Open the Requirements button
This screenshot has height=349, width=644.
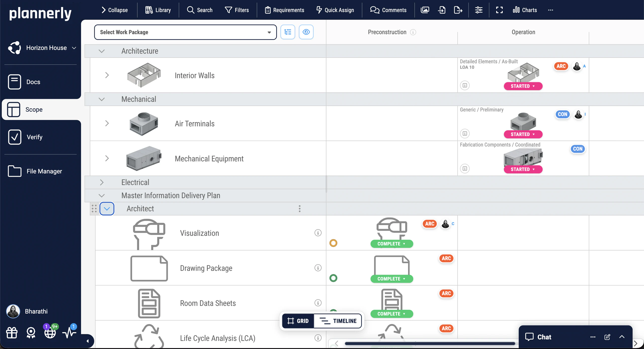(285, 10)
